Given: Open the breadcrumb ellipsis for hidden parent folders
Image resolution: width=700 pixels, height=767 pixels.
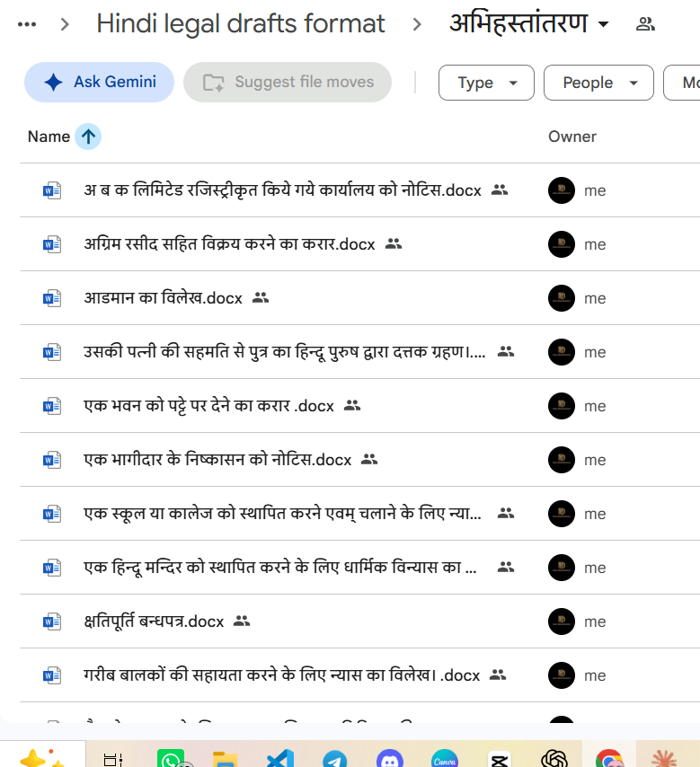Looking at the screenshot, I should (27, 24).
